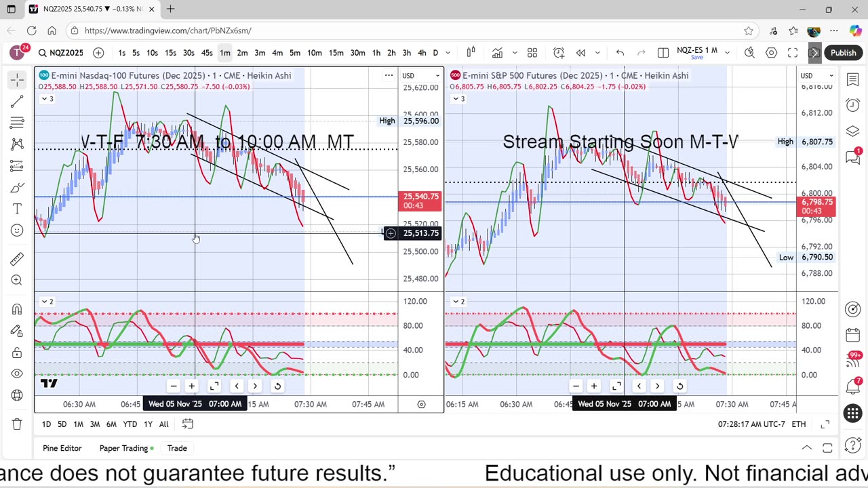868x488 pixels.
Task: Click the add symbol plus icon
Action: 98,53
